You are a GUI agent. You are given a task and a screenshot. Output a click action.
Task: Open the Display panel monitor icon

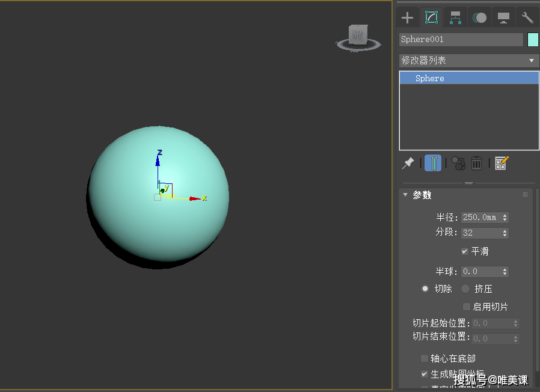coord(503,17)
